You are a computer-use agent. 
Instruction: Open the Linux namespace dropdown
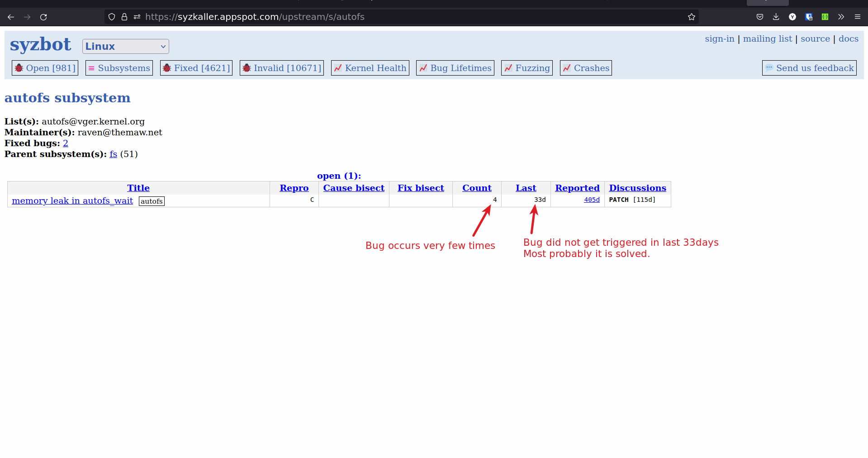tap(125, 46)
